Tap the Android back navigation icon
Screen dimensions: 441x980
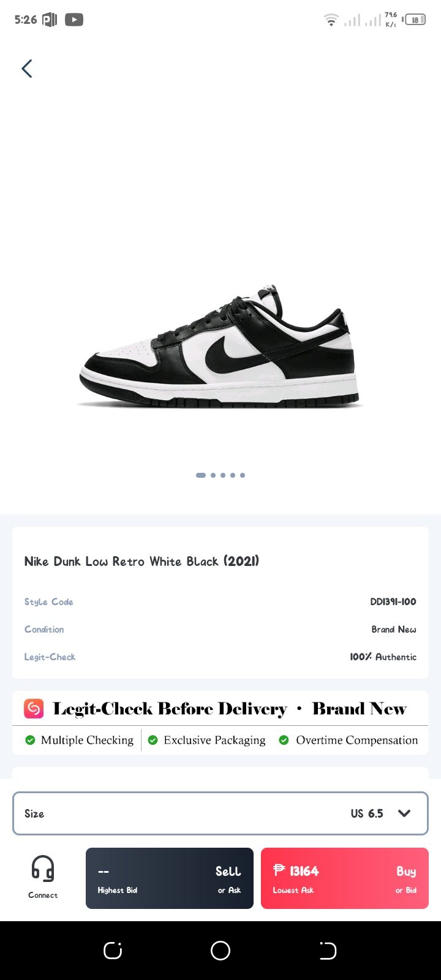[328, 951]
